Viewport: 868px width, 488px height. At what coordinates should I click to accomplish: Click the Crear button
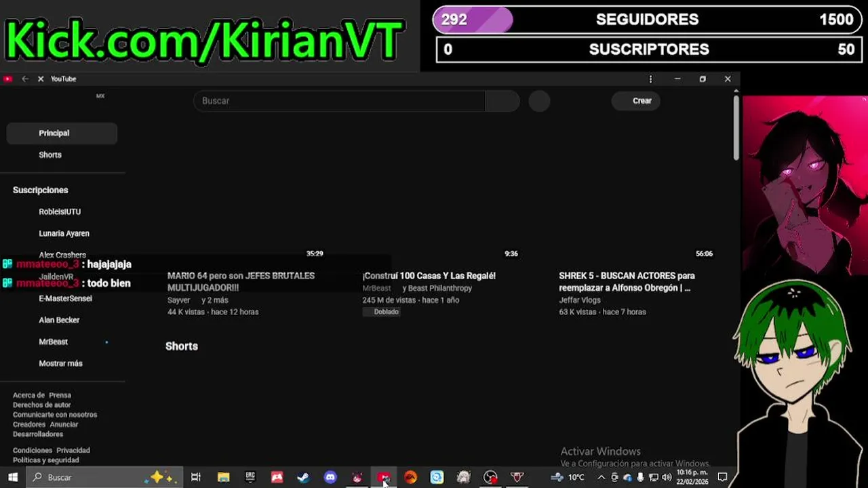tap(636, 101)
